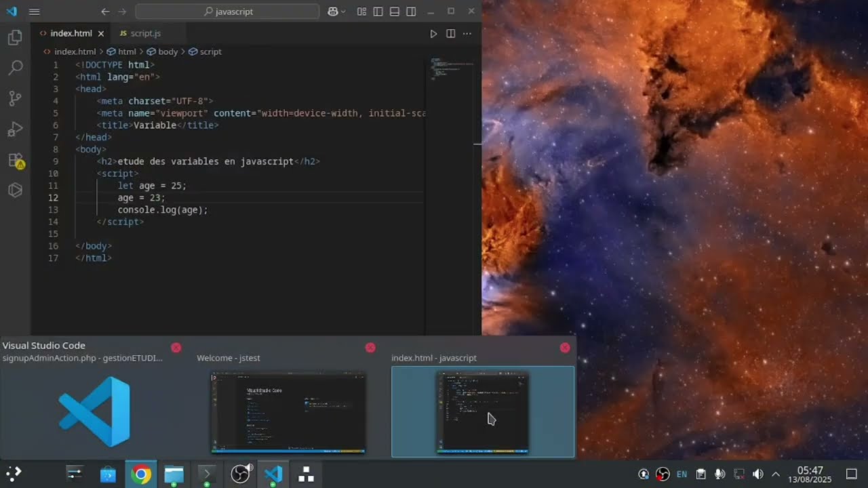
Task: Open the Copilot chat icon
Action: pyautogui.click(x=333, y=12)
